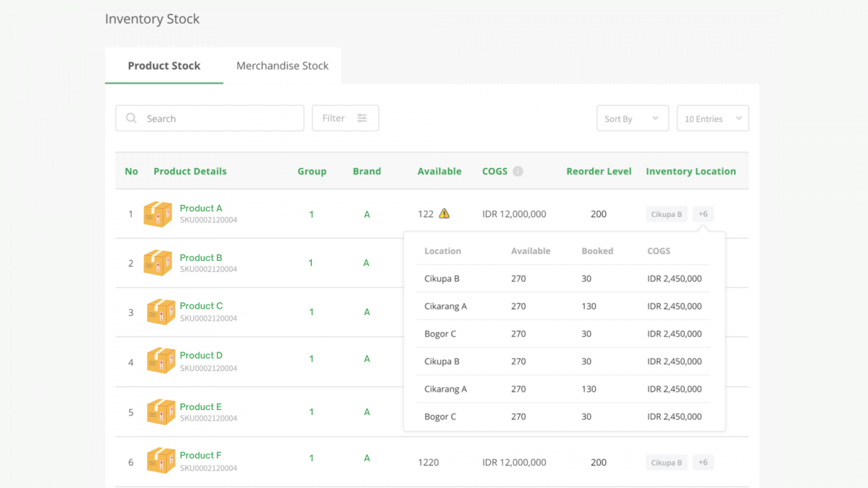Click the COGS info icon in header

click(518, 171)
